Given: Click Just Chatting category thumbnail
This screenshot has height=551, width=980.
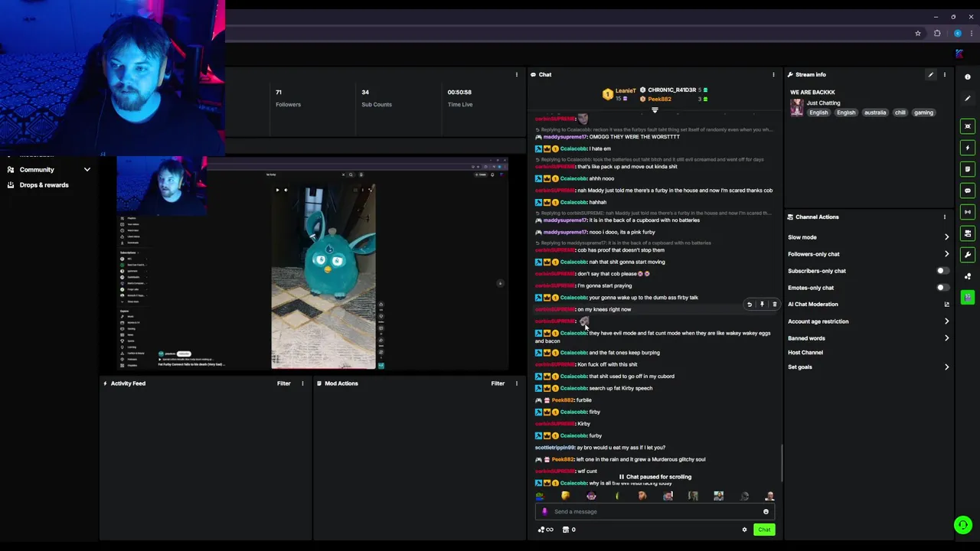Looking at the screenshot, I should pos(797,107).
